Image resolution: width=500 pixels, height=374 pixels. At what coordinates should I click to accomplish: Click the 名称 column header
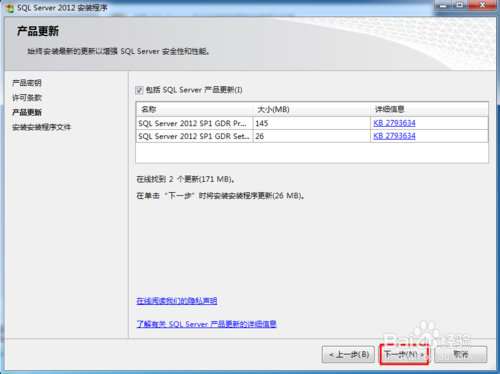[195, 109]
